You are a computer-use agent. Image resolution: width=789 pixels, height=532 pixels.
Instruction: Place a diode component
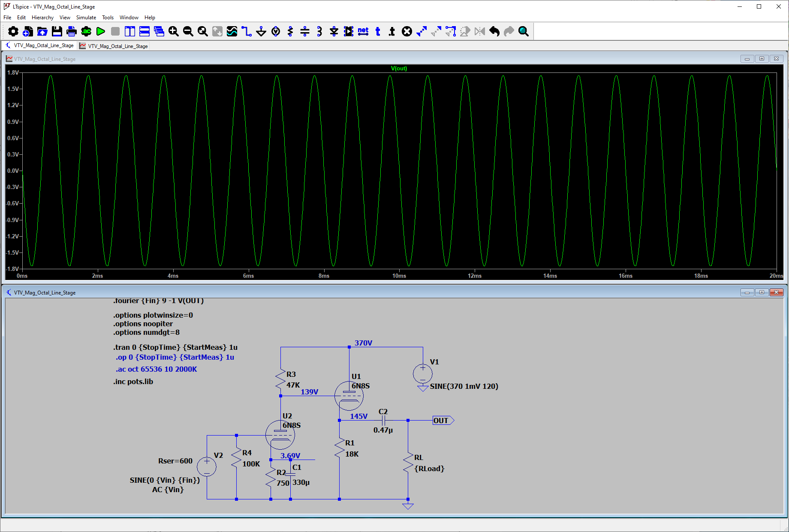tap(334, 31)
